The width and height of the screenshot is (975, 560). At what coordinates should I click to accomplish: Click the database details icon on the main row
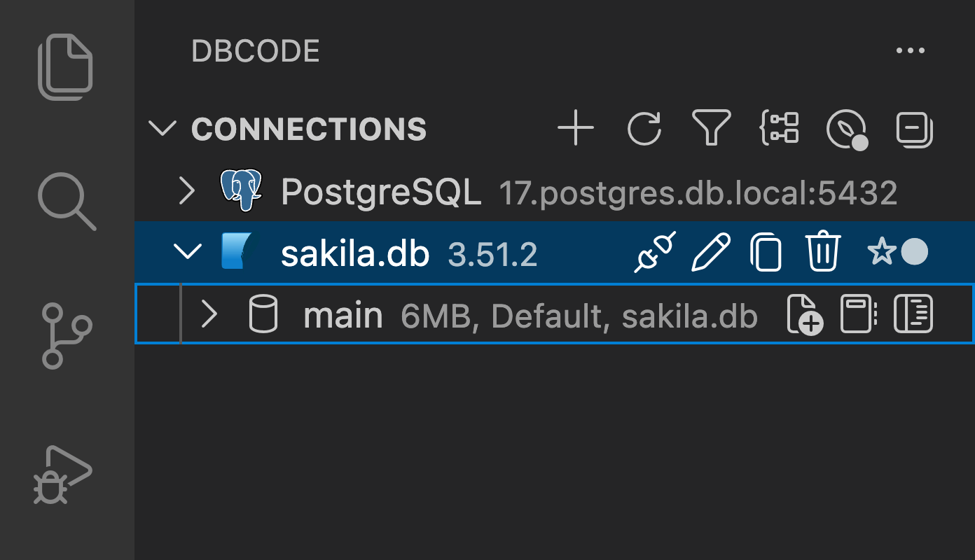point(913,314)
